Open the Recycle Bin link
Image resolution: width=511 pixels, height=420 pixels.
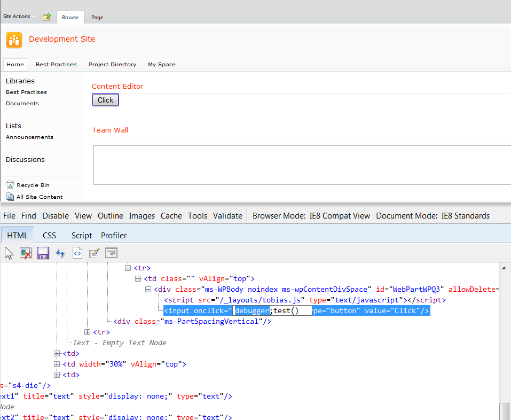[33, 185]
